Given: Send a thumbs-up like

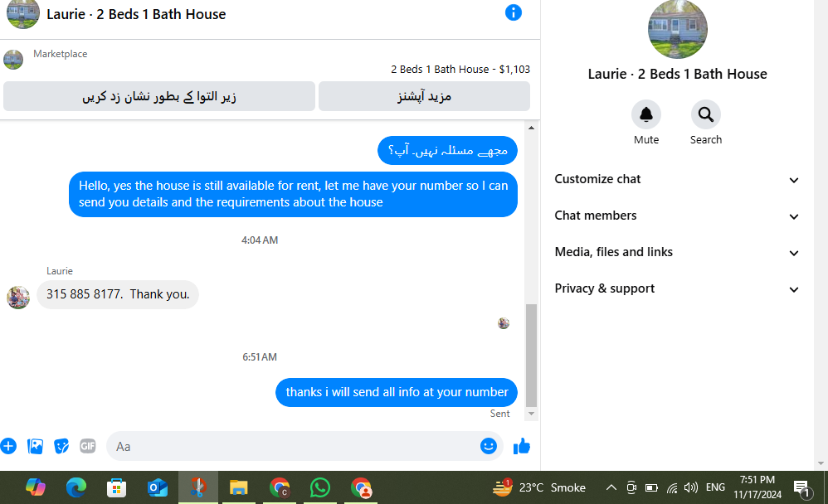Looking at the screenshot, I should coord(522,447).
